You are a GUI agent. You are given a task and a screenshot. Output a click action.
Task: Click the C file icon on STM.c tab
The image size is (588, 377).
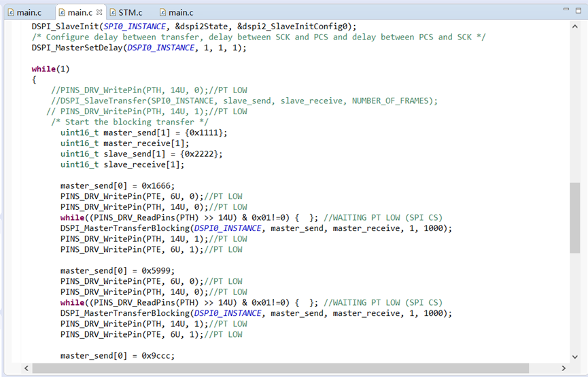[112, 12]
